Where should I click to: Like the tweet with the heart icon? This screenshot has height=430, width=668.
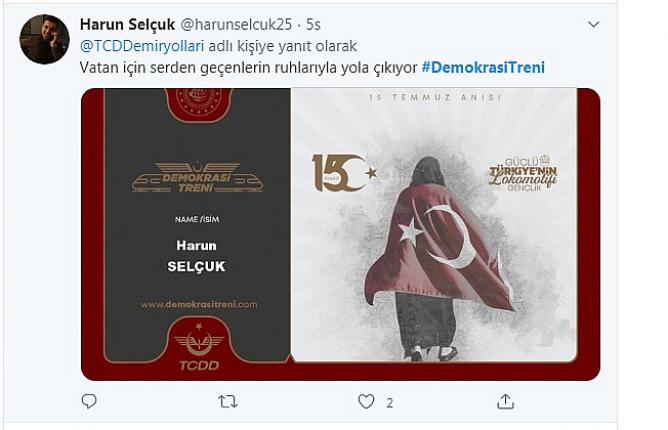pyautogui.click(x=366, y=401)
